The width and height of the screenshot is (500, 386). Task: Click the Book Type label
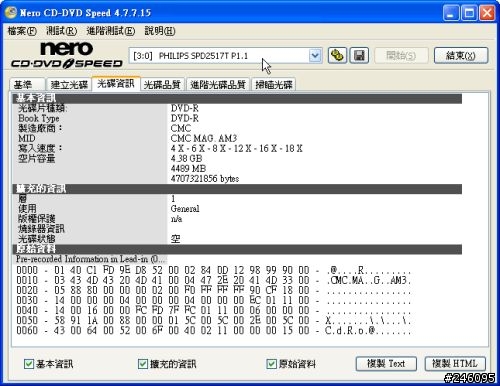pyautogui.click(x=39, y=119)
